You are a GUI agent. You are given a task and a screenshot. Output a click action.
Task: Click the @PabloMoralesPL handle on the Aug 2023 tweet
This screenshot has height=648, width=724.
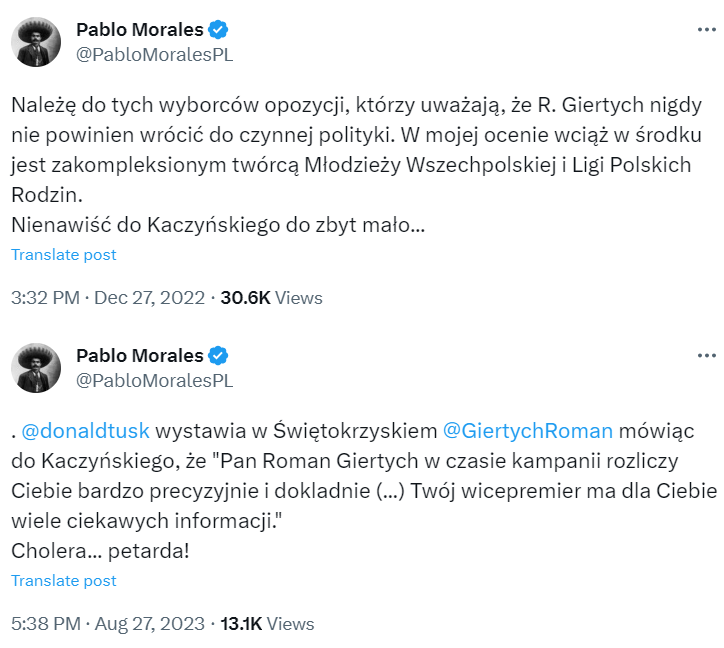(x=154, y=380)
